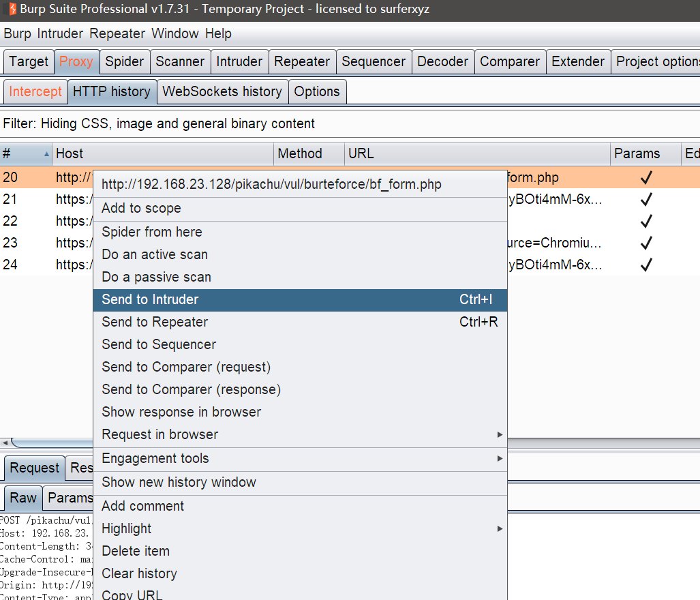Click the left arrow of horizontal scrollbar
700x600 pixels.
[x=4, y=442]
